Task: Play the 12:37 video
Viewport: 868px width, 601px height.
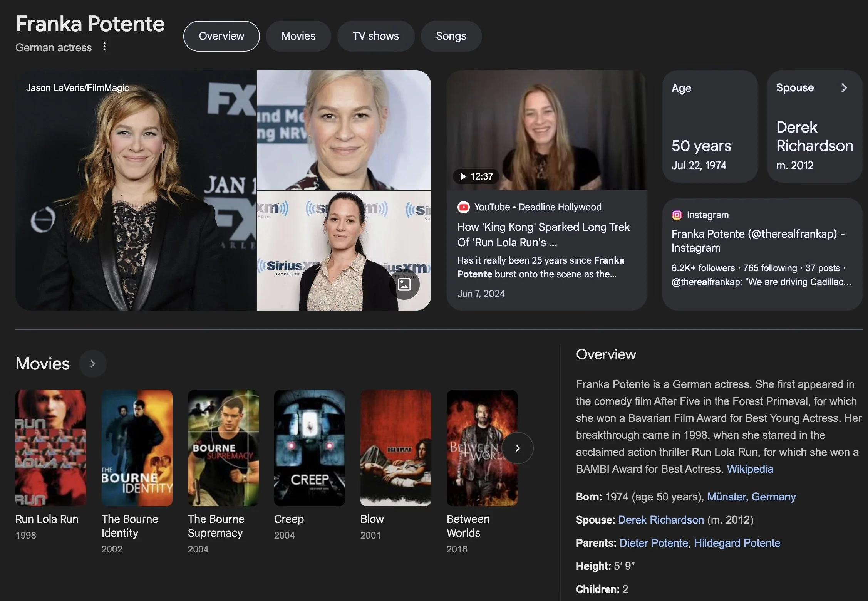Action: (476, 176)
